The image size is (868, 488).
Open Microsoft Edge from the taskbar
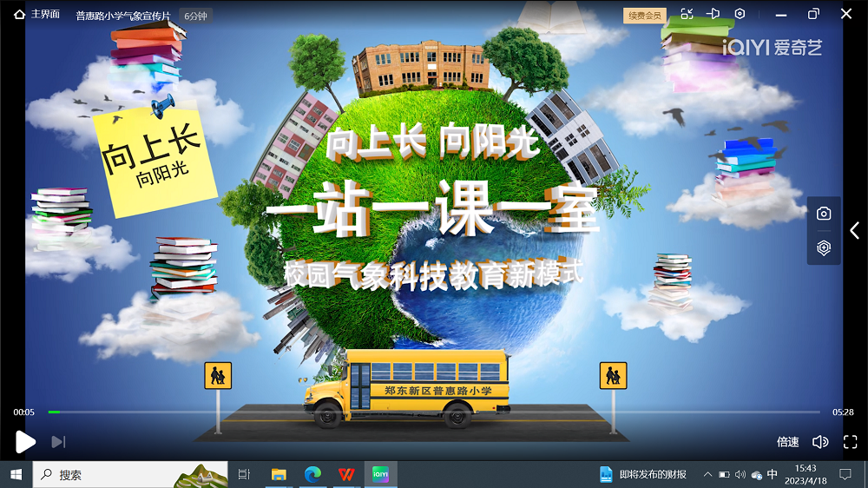pos(312,474)
